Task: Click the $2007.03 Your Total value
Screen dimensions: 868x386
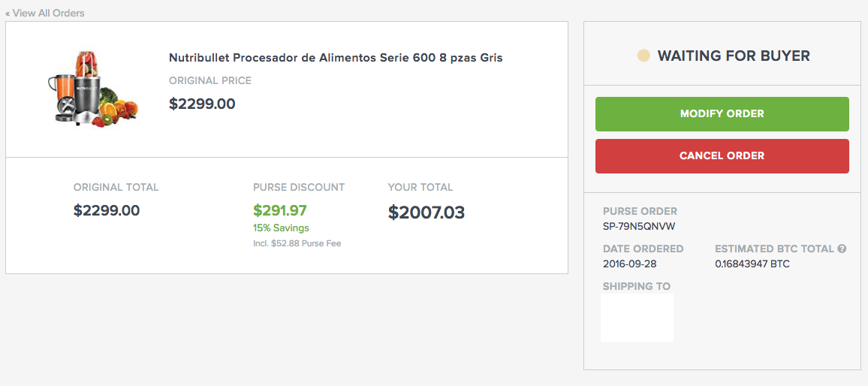Action: [426, 213]
